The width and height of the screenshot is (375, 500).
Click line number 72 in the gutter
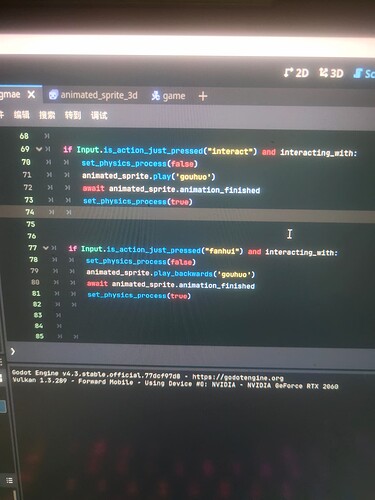click(x=28, y=187)
